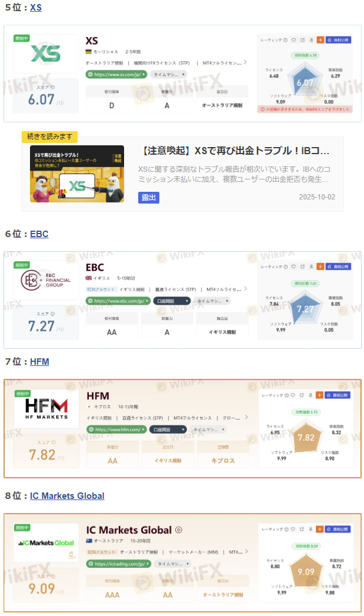364x616 pixels.
Task: Open the タイムマシン dropdown on XS card
Action: tap(168, 74)
